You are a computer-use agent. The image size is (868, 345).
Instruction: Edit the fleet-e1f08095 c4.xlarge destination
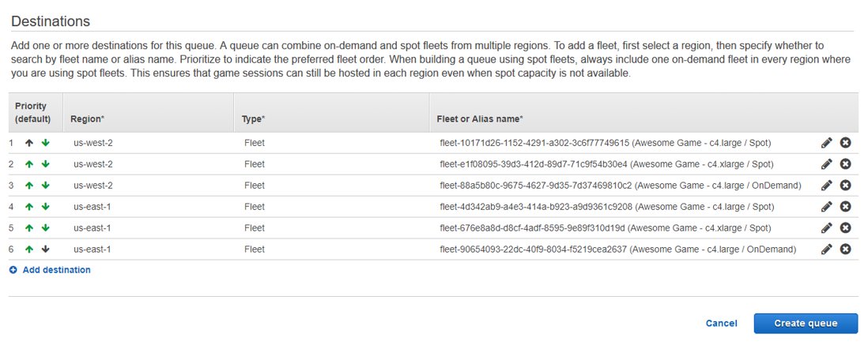click(x=827, y=164)
